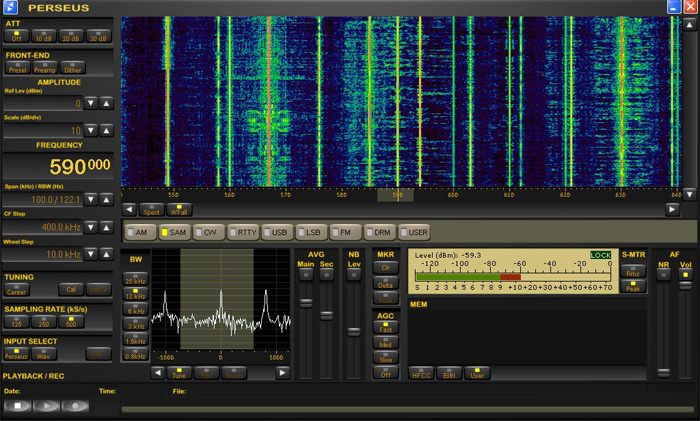Set AGC to Slow
Viewport: 700px width, 421px height.
click(x=386, y=358)
